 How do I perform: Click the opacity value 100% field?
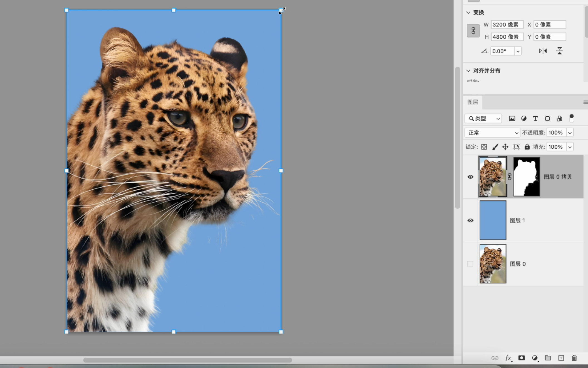tap(556, 133)
